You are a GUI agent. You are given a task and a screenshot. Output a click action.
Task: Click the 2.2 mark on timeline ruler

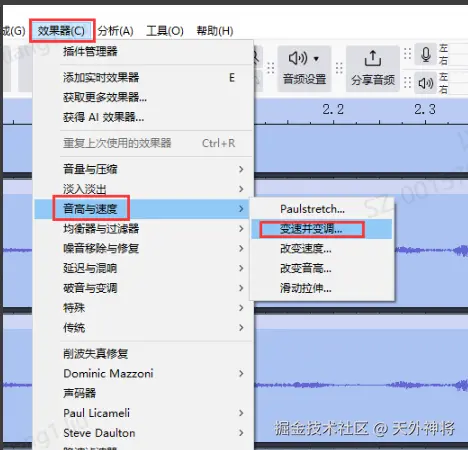pos(333,109)
